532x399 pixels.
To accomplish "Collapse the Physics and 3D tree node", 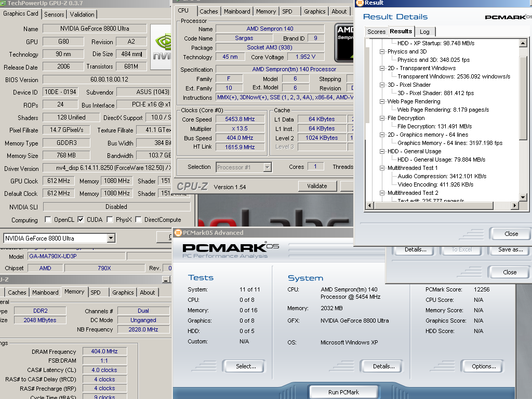I will point(382,51).
